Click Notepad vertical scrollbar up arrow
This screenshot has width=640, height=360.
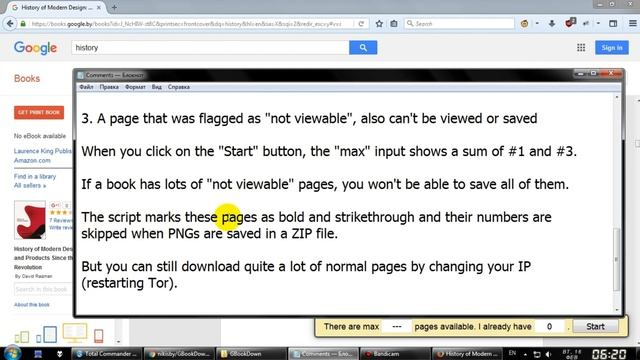(617, 97)
